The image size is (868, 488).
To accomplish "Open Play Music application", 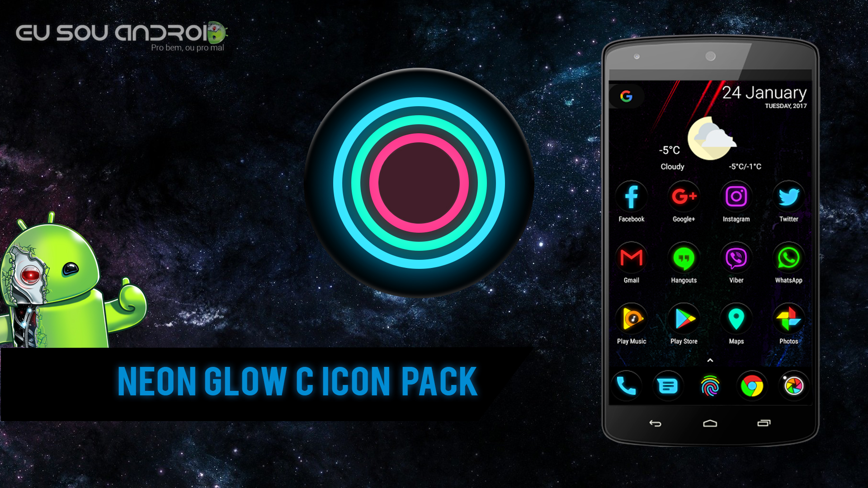I will (x=631, y=320).
